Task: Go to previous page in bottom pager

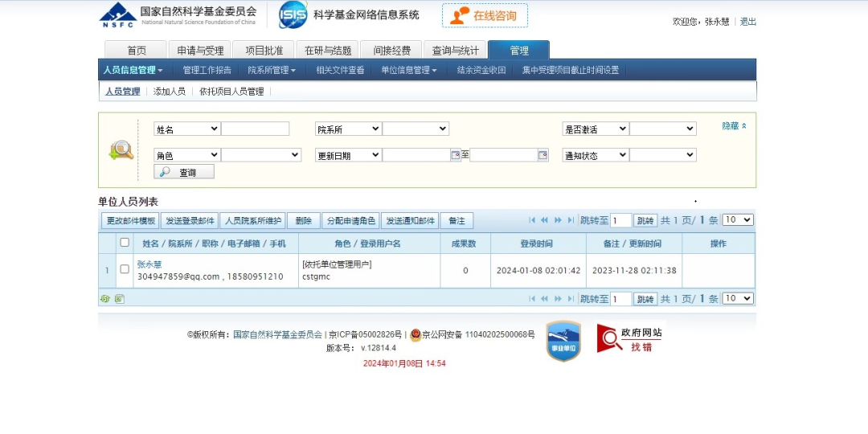Action: click(x=545, y=299)
